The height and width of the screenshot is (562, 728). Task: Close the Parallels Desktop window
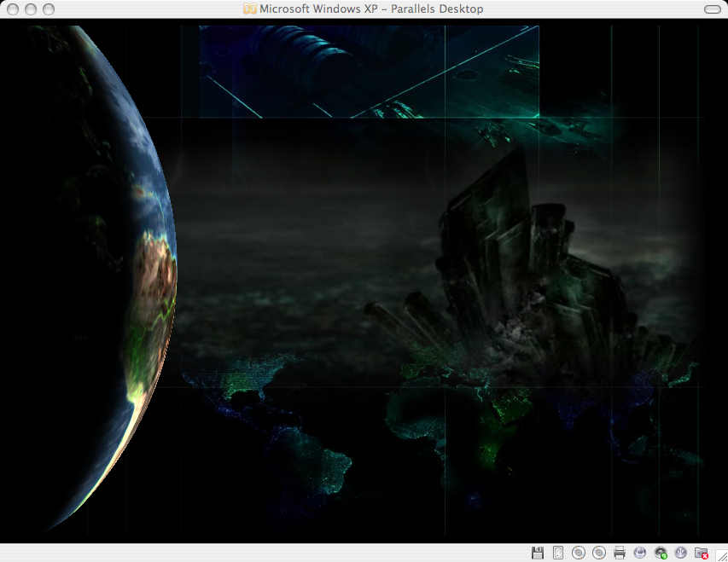[x=13, y=9]
